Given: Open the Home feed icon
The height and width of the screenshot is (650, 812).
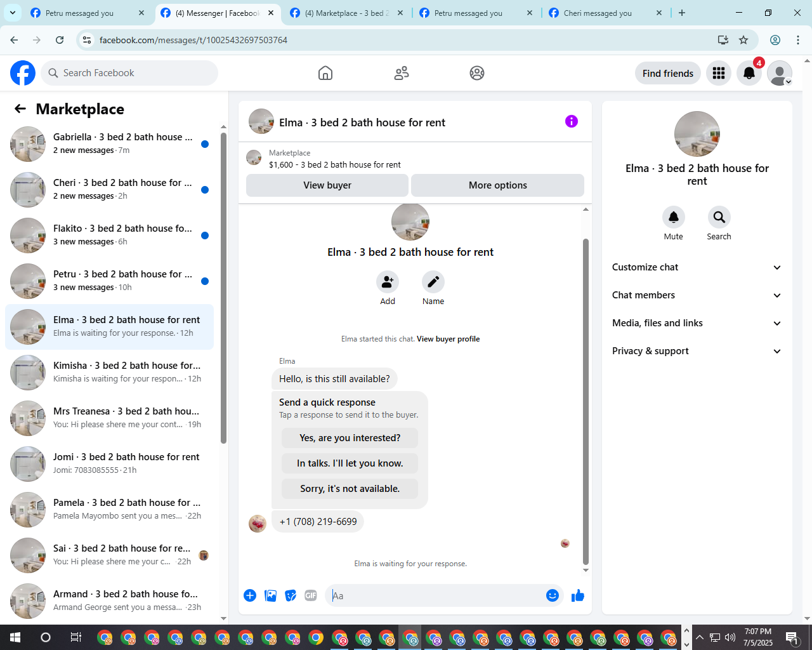Looking at the screenshot, I should coord(325,73).
